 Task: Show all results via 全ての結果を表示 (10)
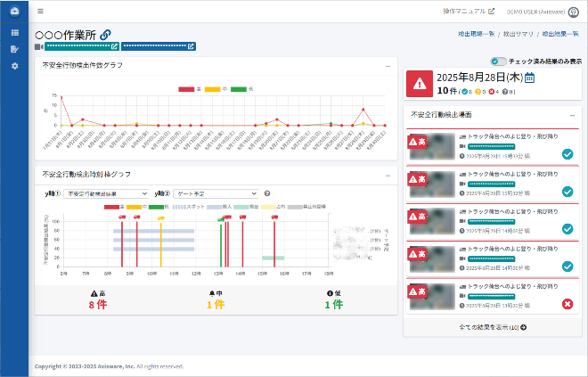(493, 327)
